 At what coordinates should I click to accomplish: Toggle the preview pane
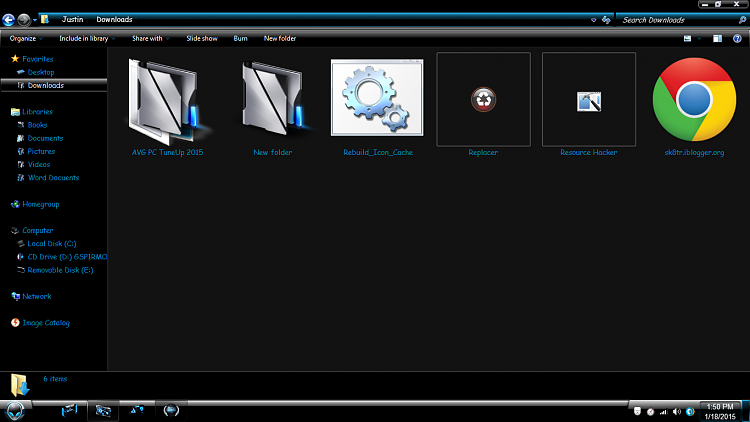pyautogui.click(x=717, y=38)
